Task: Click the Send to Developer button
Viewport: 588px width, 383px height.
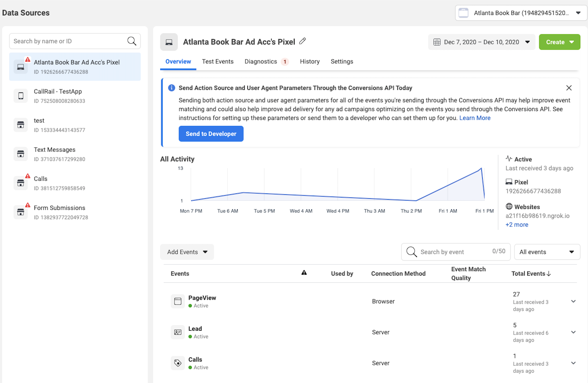Action: tap(211, 134)
